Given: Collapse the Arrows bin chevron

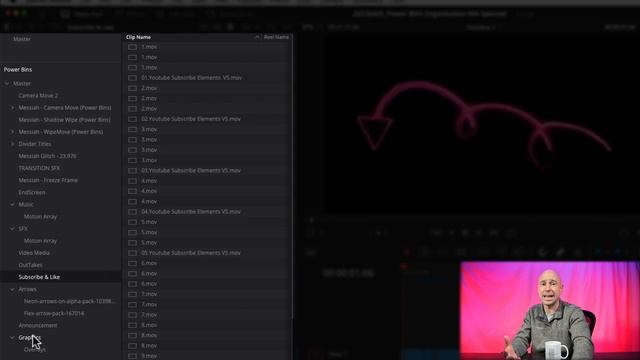Looking at the screenshot, I should pyautogui.click(x=12, y=289).
